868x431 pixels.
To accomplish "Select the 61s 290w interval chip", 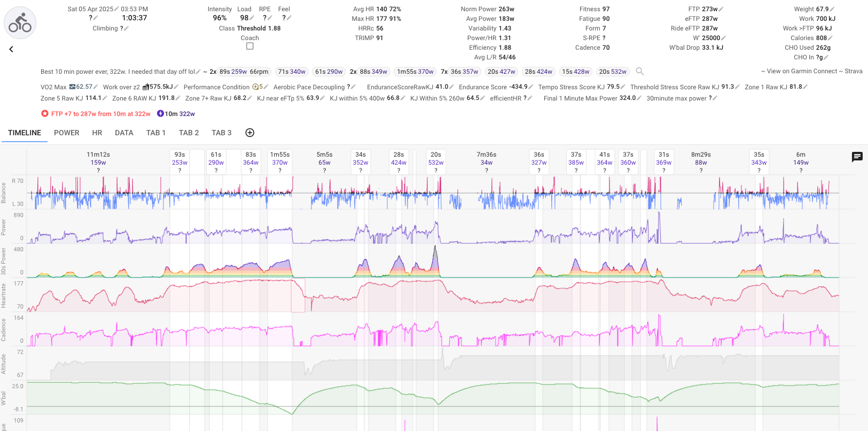I will 329,72.
